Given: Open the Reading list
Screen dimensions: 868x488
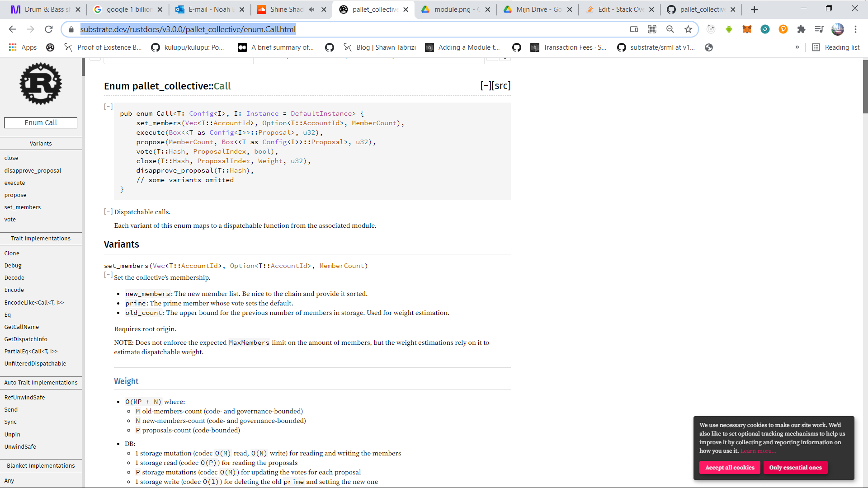Looking at the screenshot, I should point(835,47).
